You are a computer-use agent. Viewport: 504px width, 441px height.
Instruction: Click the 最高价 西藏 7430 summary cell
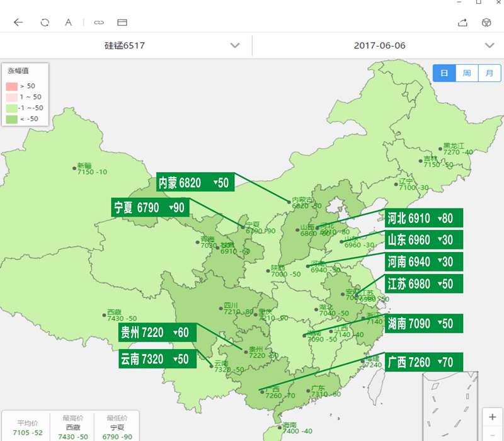73,428
